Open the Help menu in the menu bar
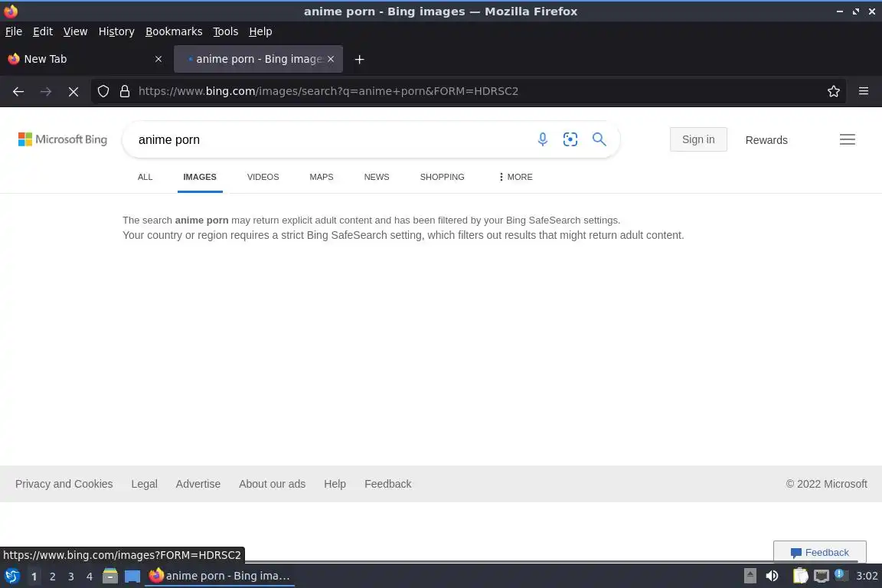882x588 pixels. 260,31
